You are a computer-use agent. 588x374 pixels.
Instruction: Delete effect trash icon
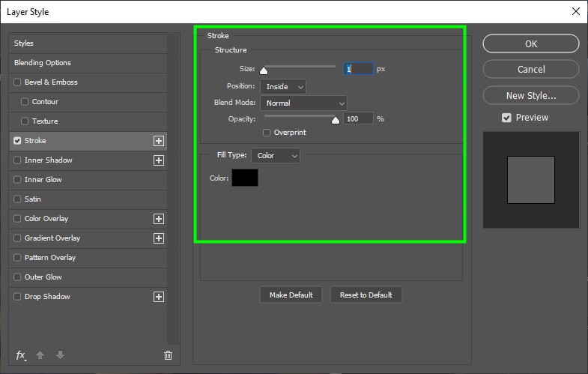(168, 355)
